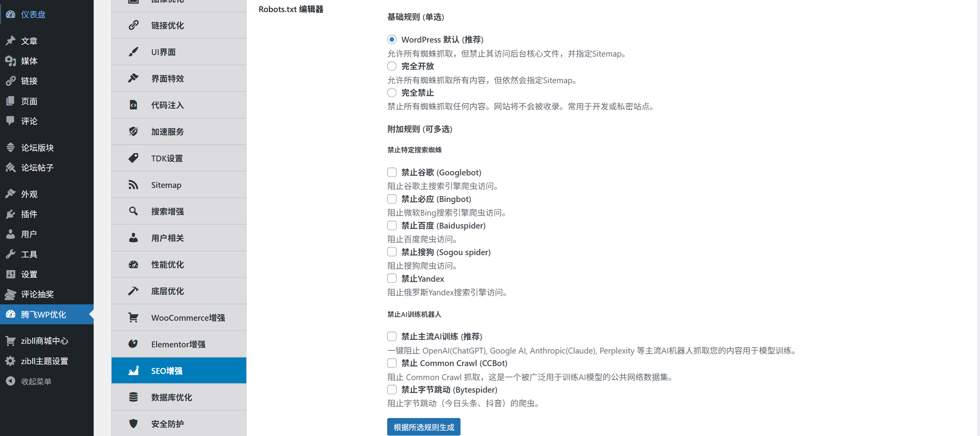The width and height of the screenshot is (980, 436).
Task: Click the 根据所选规则生成 button
Action: point(423,427)
